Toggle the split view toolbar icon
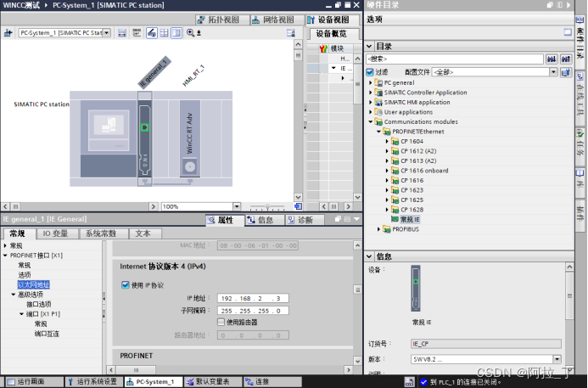Screen dimensions: 588x388 tap(176, 33)
